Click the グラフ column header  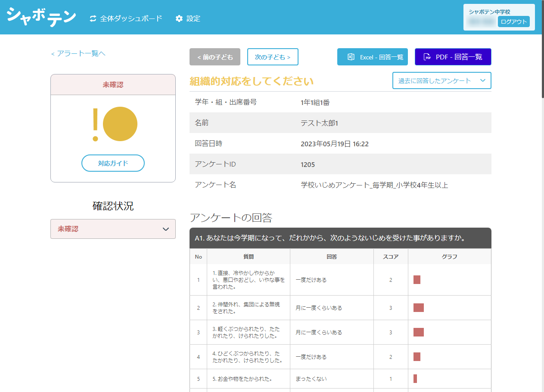click(450, 256)
